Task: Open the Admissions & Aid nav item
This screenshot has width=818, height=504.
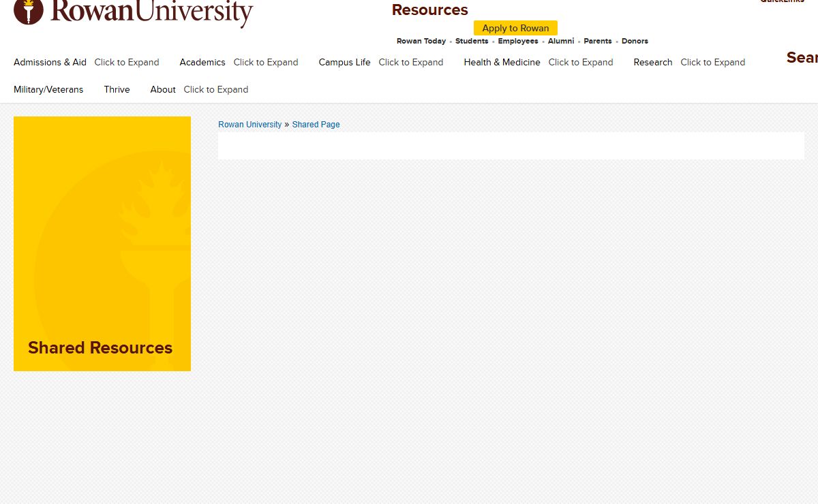Action: (x=50, y=62)
